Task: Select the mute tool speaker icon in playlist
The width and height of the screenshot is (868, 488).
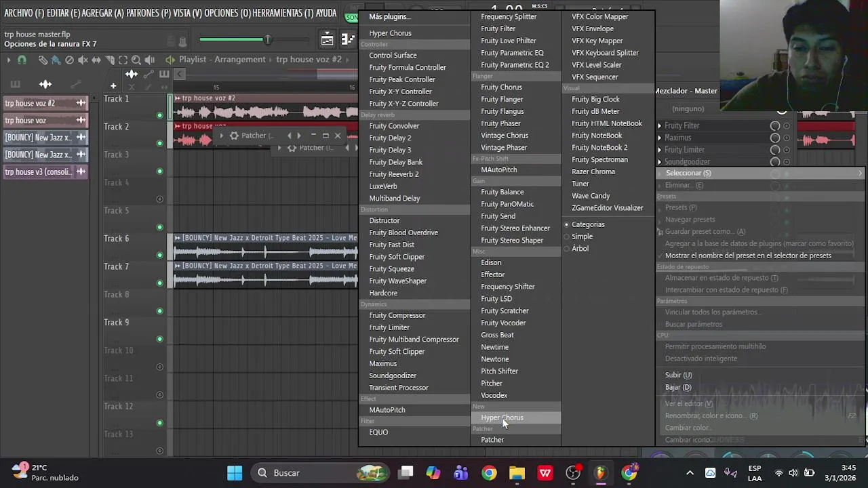Action: point(83,60)
